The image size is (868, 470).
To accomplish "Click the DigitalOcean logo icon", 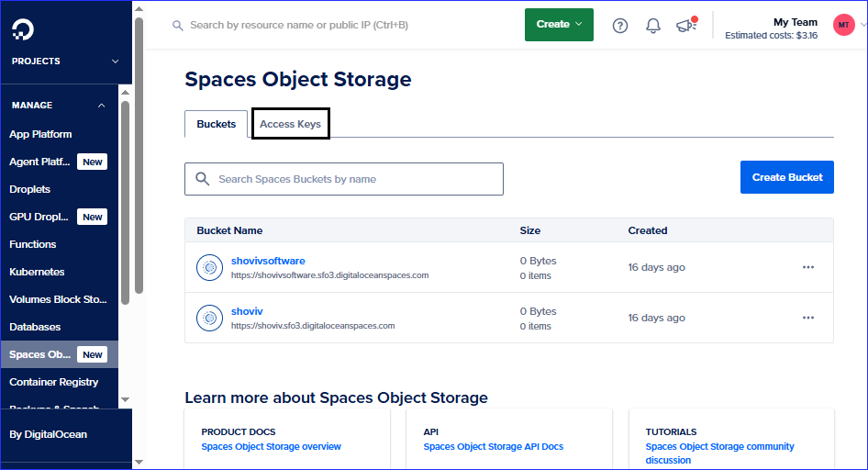I will click(23, 29).
